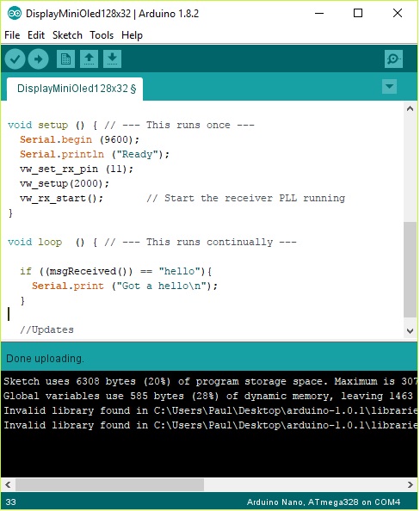Click the console scroll left arrow
The image size is (420, 511).
pyautogui.click(x=8, y=484)
